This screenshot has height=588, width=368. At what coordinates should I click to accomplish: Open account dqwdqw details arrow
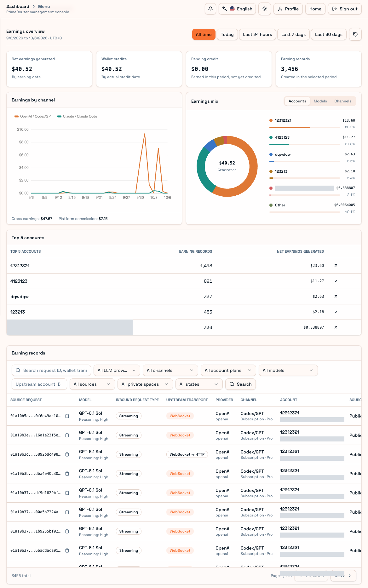[x=336, y=297]
